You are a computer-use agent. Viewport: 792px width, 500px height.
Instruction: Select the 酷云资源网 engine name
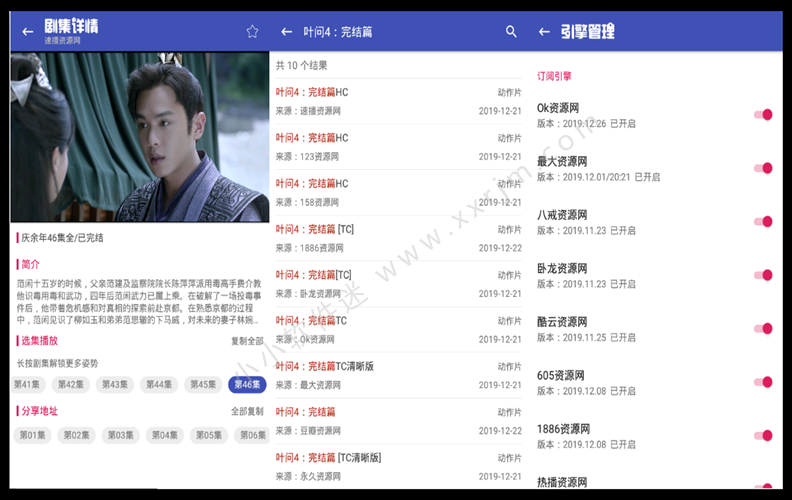pyautogui.click(x=562, y=322)
